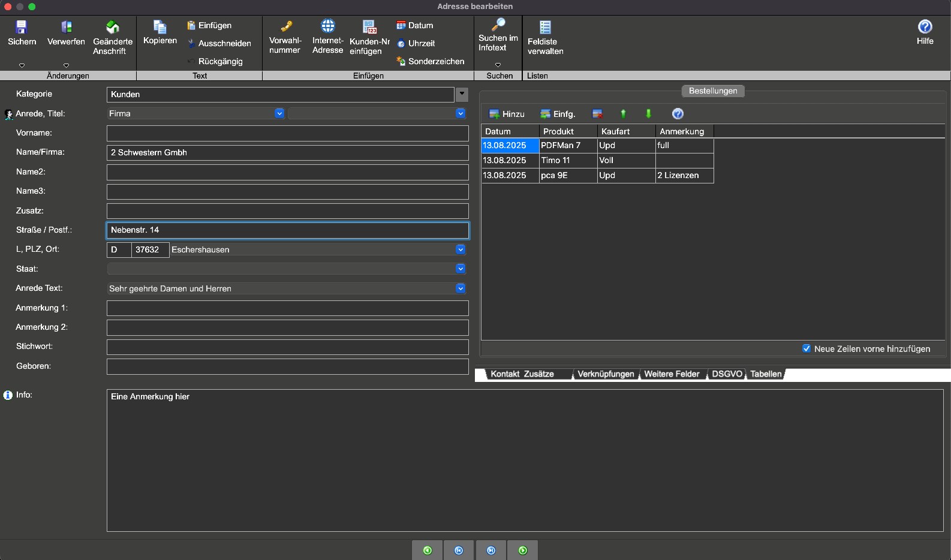Viewport: 951px width, 560px height.
Task: Discard changes with Verwerfen
Action: [x=66, y=33]
